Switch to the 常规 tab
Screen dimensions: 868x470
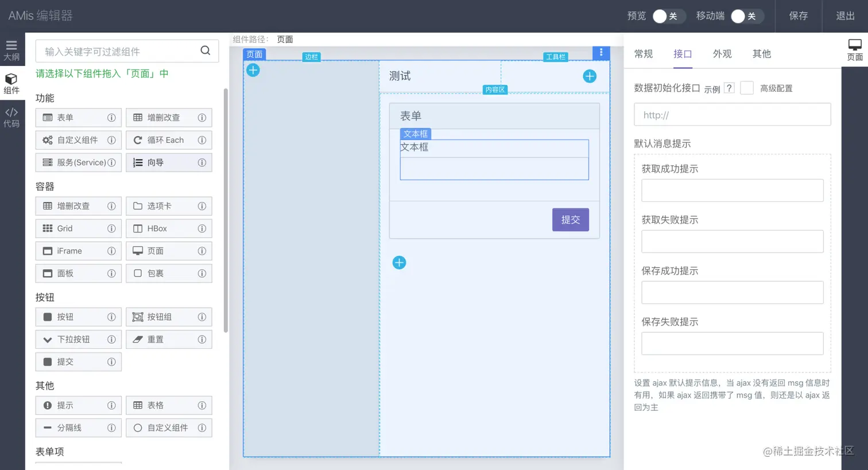pos(643,53)
